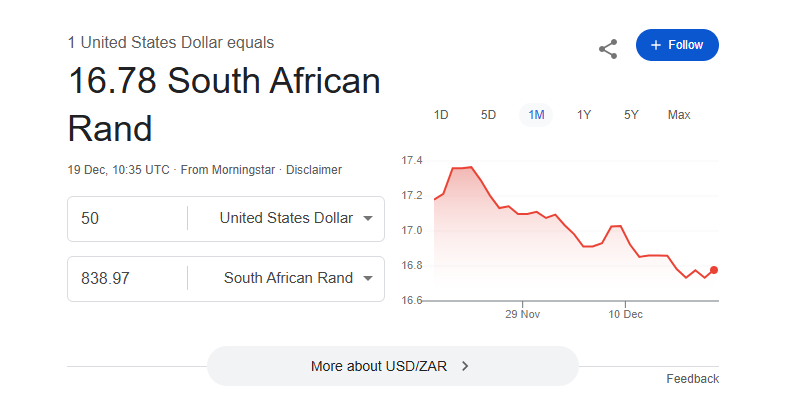Show the 1Y chart range
Image resolution: width=805 pixels, height=417 pixels.
pos(584,115)
